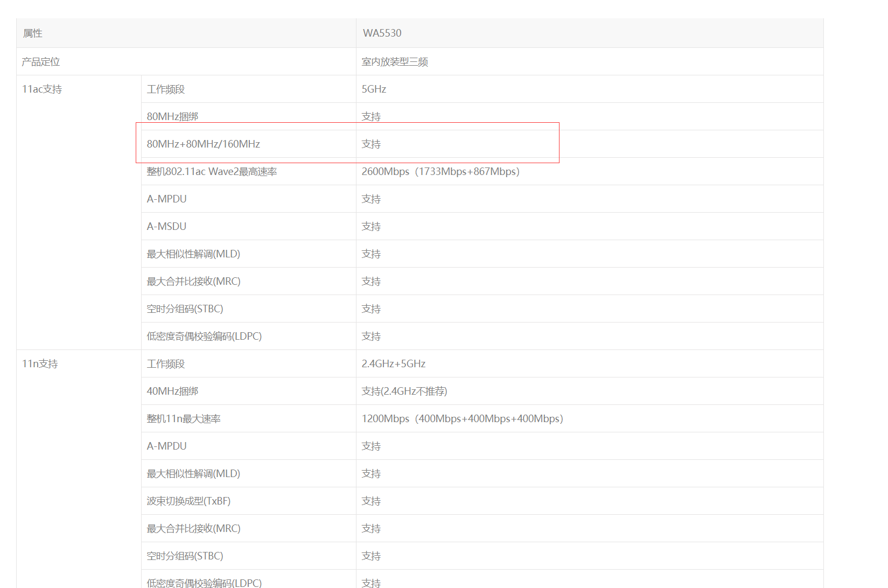Image resolution: width=888 pixels, height=588 pixels.
Task: Click the "11n支持" section label
Action: point(40,364)
